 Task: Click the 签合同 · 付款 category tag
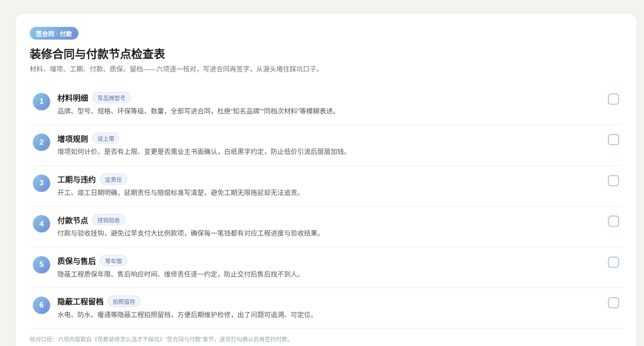pos(54,33)
